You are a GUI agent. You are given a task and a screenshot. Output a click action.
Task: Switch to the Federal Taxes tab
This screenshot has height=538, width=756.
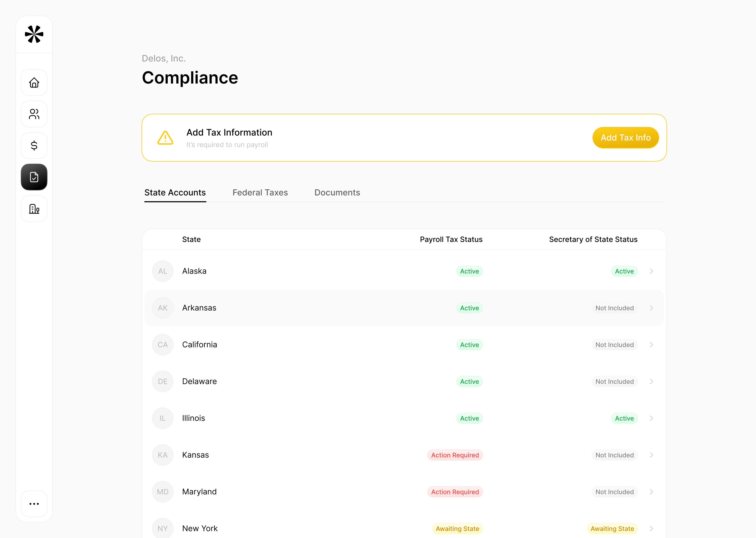(x=260, y=193)
